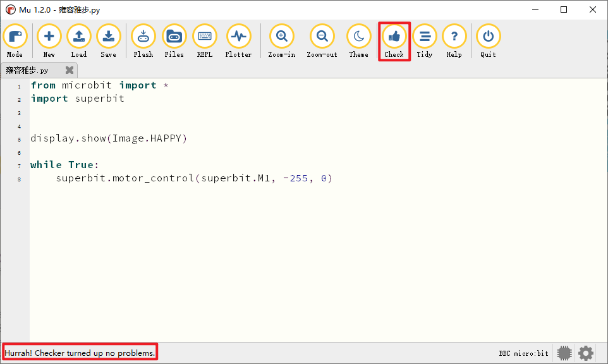Open Mu administration settings gear
Screen dimensions: 608x364
pos(586,353)
